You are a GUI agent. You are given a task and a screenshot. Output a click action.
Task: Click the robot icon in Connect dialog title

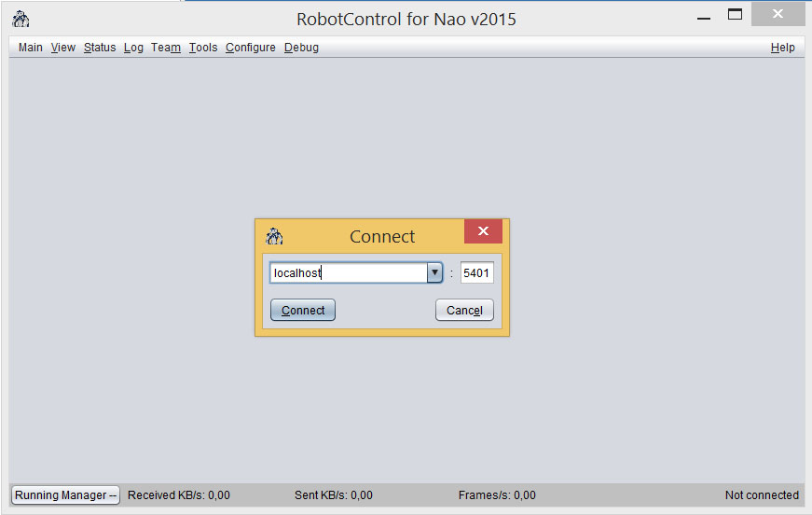click(274, 236)
